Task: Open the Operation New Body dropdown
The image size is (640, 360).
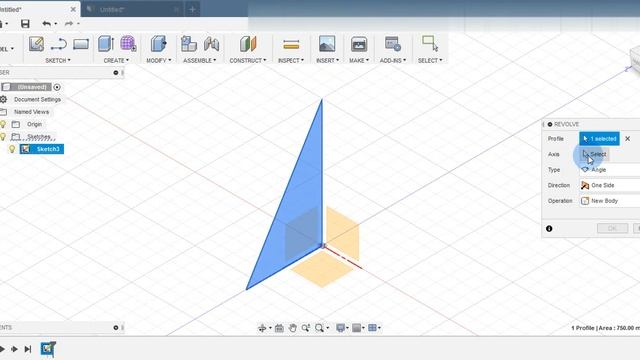Action: tap(609, 201)
